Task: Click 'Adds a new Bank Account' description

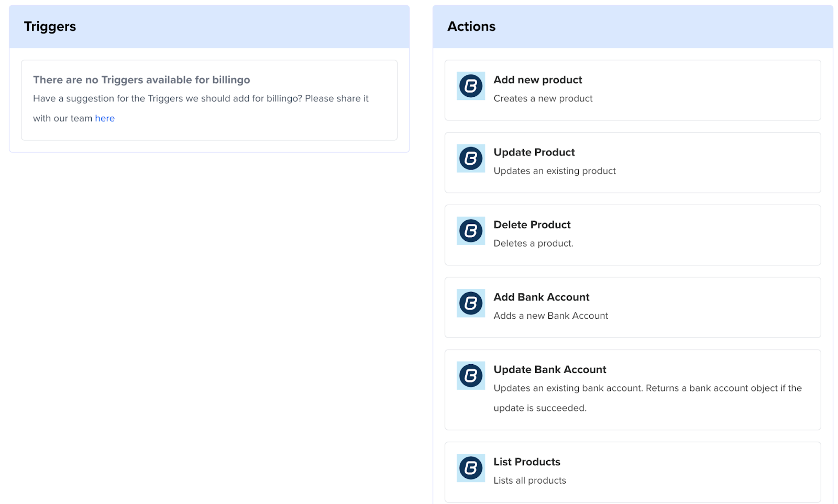Action: 550,316
